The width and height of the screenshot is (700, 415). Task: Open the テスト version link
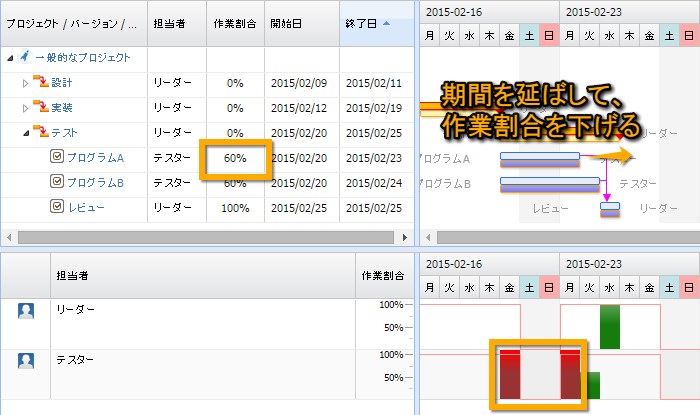click(x=64, y=133)
